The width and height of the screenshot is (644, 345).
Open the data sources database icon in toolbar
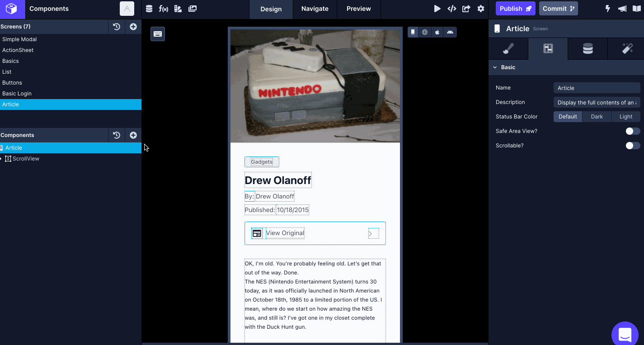pyautogui.click(x=149, y=9)
